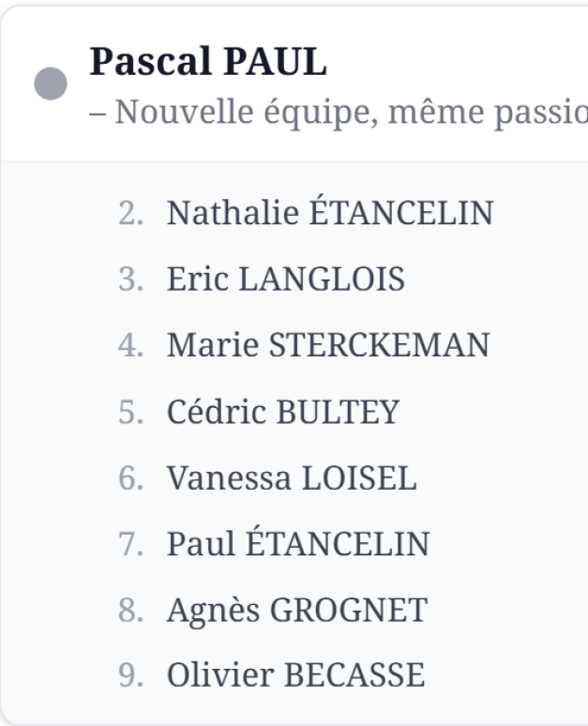Screen dimensions: 588x726
Task: Open Agnès GROGNET entry
Action: point(296,610)
